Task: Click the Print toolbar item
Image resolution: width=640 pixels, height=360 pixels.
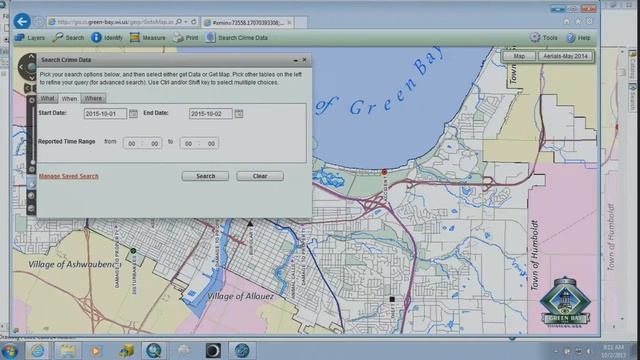Action: [185, 38]
